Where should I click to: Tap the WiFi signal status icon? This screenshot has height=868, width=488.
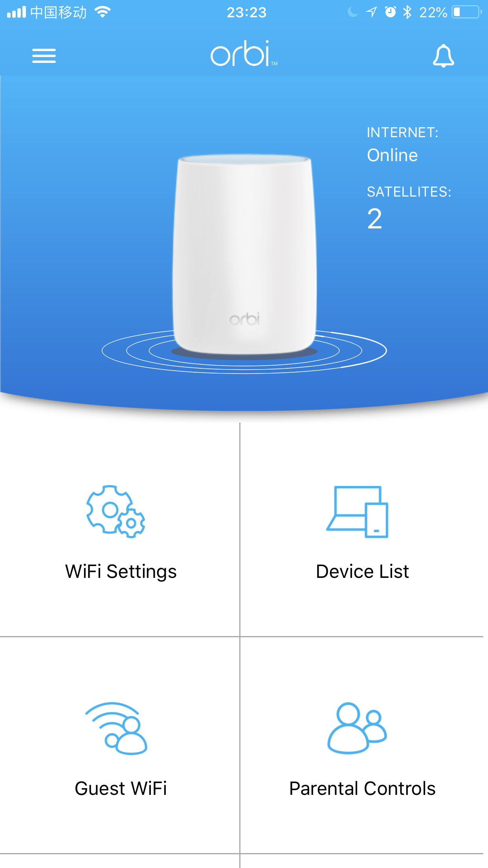coord(103,12)
